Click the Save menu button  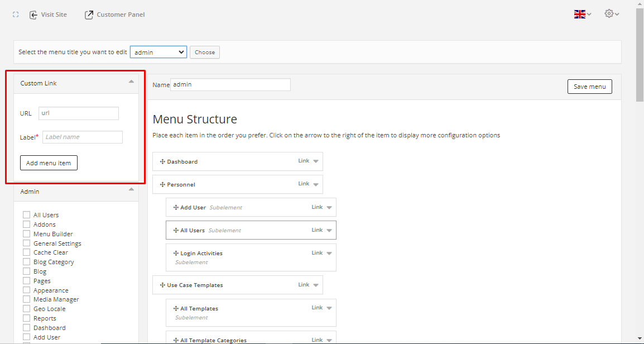(589, 87)
